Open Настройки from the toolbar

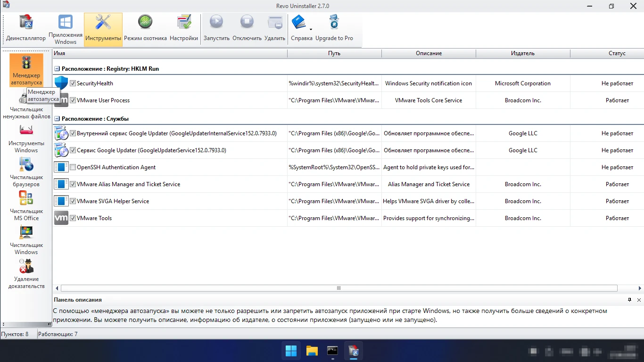point(184,29)
